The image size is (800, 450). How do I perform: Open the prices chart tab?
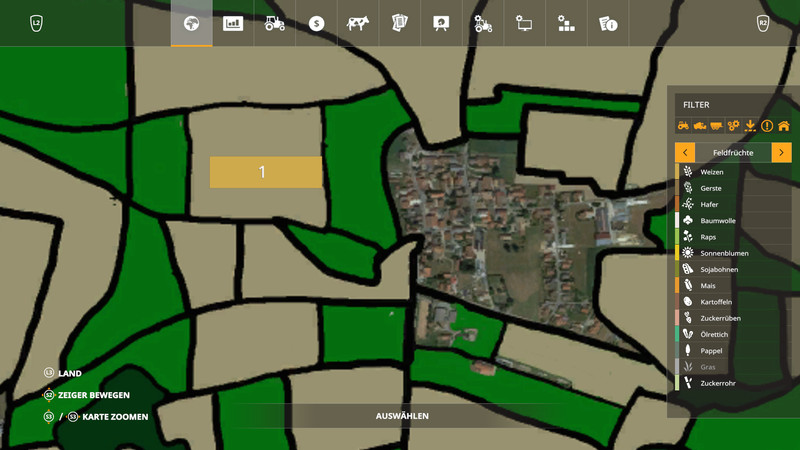233,23
